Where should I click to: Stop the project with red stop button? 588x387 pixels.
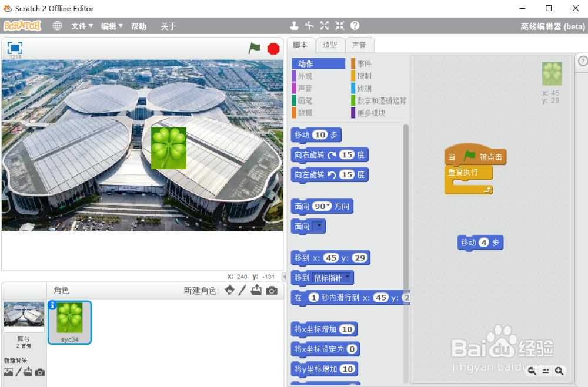click(x=273, y=49)
